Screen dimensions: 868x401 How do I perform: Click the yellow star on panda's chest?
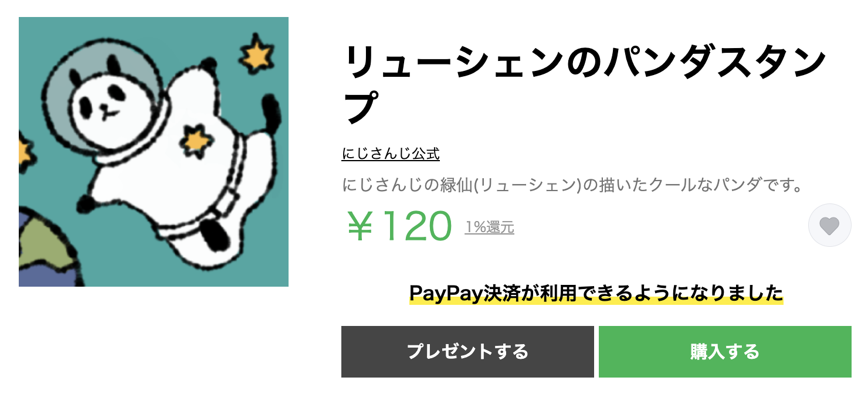pos(195,141)
